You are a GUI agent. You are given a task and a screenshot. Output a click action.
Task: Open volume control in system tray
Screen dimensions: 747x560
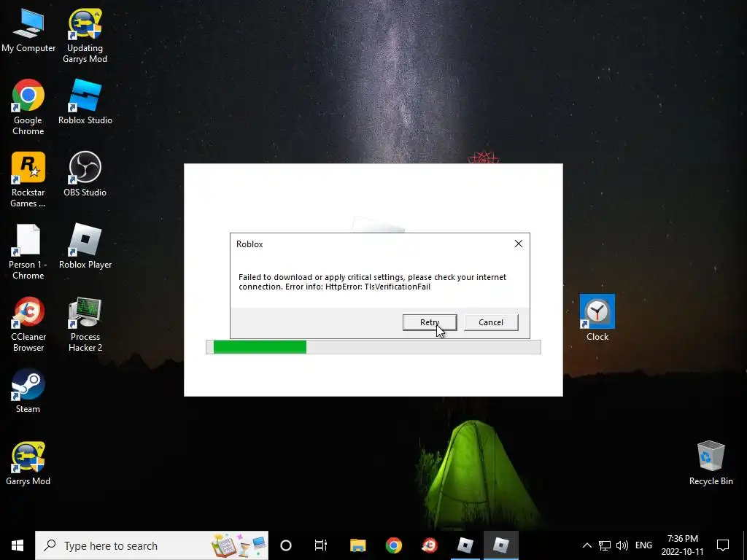[622, 545]
